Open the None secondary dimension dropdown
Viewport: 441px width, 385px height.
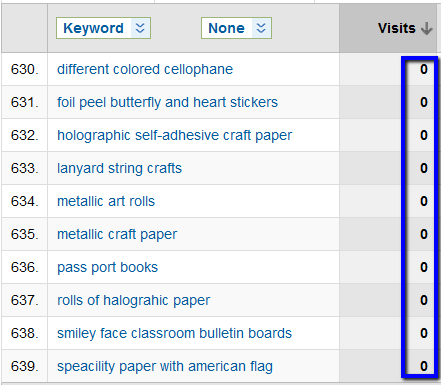point(236,28)
